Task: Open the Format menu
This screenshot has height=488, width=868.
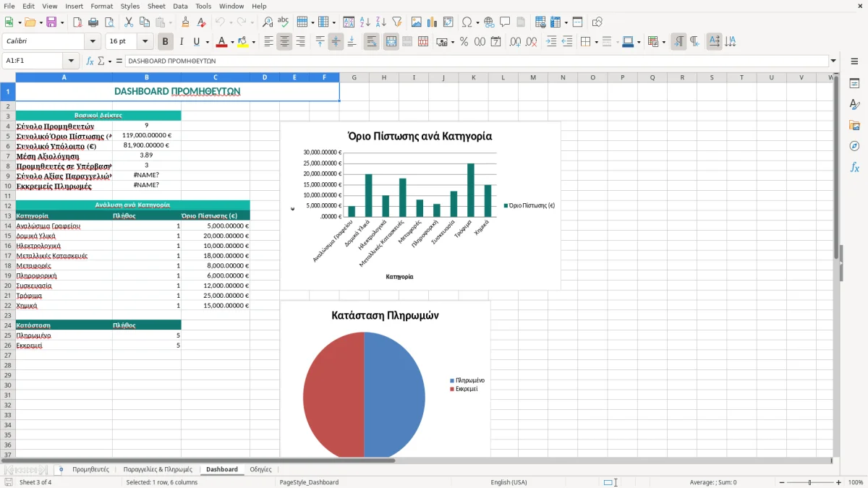Action: [101, 6]
